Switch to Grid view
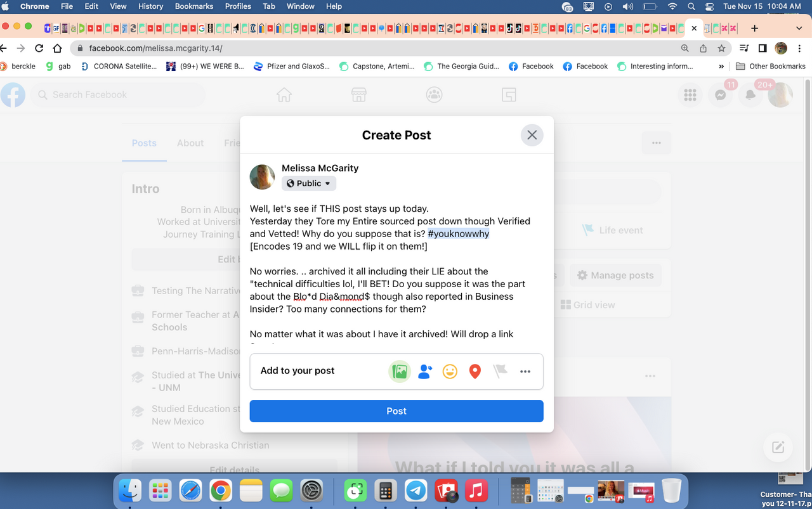The width and height of the screenshot is (812, 509). 588,305
